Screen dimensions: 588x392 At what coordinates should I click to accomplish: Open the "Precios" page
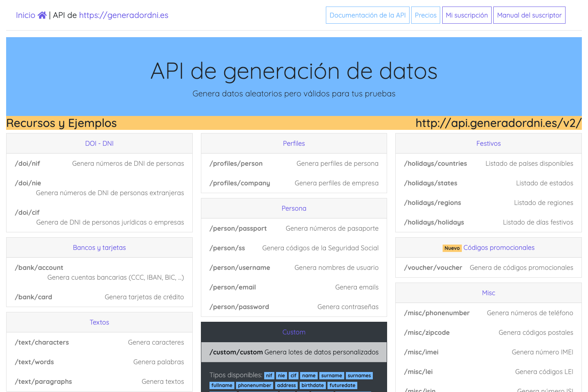pyautogui.click(x=425, y=15)
